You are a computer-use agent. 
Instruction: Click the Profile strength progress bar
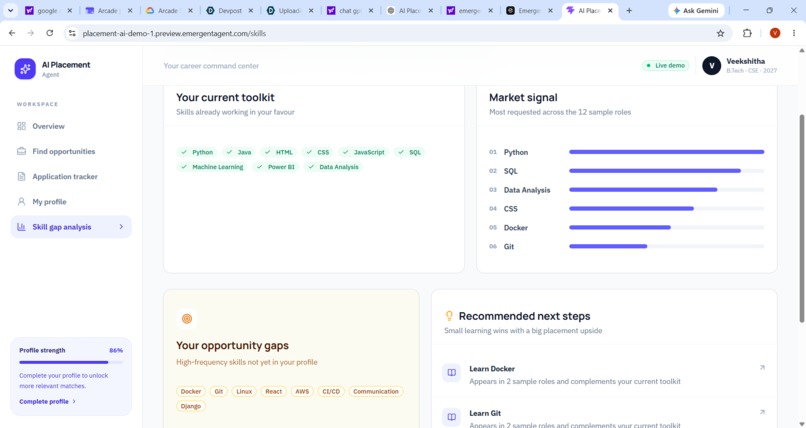click(71, 362)
